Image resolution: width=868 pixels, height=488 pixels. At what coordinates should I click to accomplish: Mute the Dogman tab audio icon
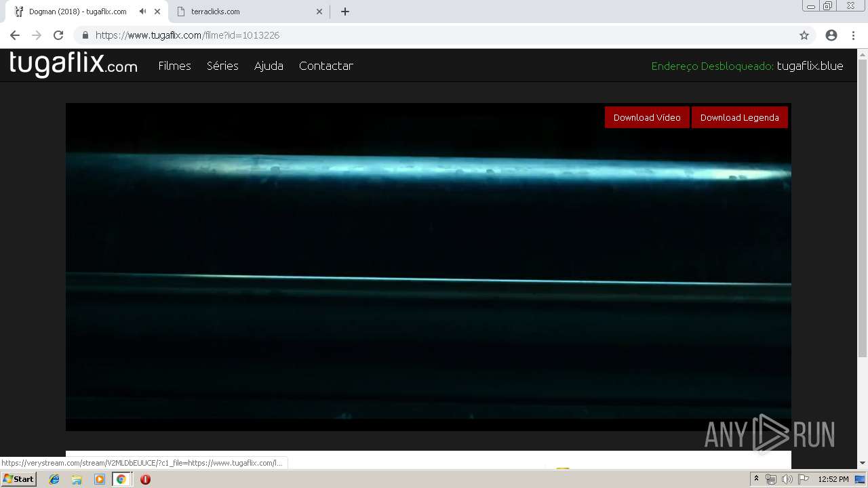click(142, 12)
